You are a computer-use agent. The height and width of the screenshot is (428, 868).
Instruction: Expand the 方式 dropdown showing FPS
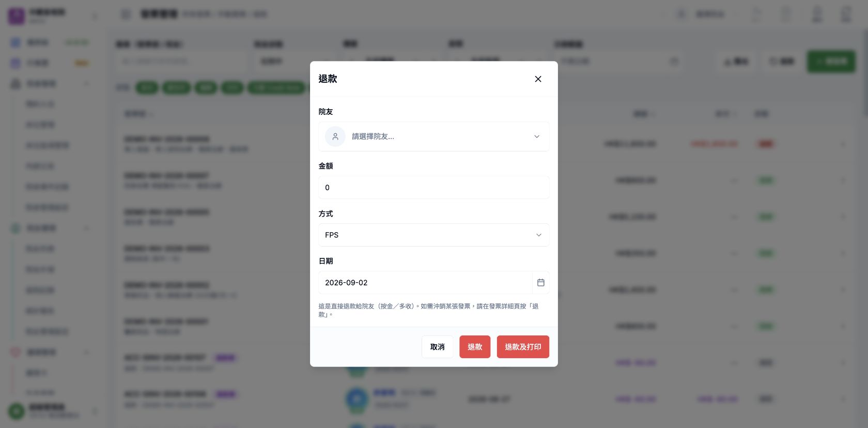[434, 235]
